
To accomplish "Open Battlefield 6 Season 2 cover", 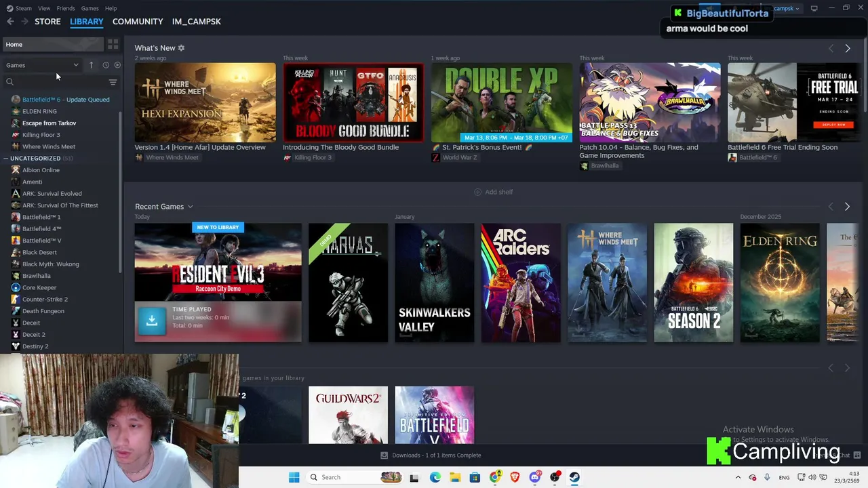I will pos(694,283).
